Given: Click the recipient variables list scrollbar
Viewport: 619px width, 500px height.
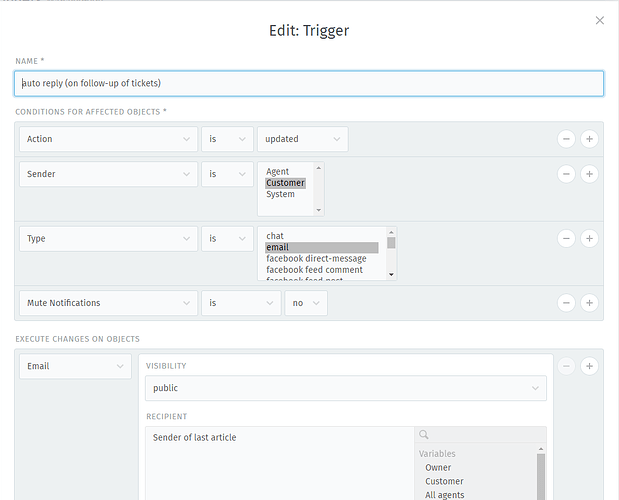Looking at the screenshot, I should pos(541,477).
